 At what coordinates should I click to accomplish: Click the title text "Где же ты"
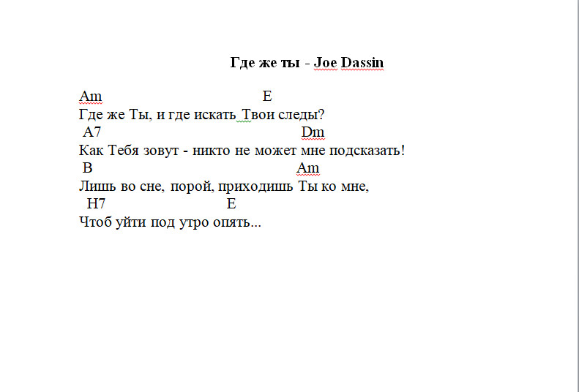pyautogui.click(x=264, y=63)
